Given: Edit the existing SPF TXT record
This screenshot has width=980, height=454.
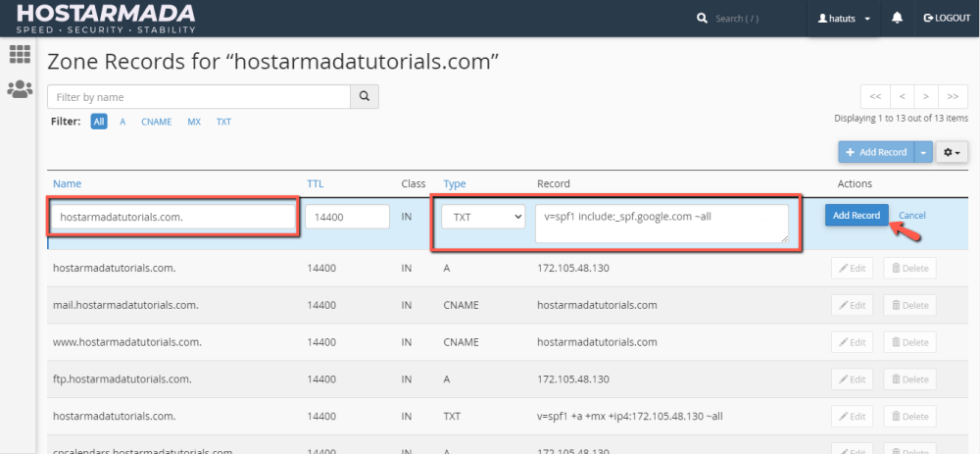Looking at the screenshot, I should click(x=852, y=416).
